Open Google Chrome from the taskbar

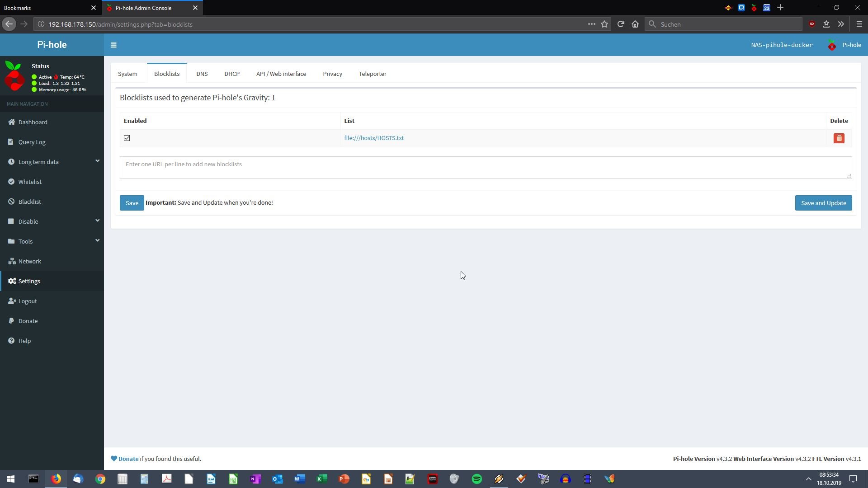click(100, 479)
